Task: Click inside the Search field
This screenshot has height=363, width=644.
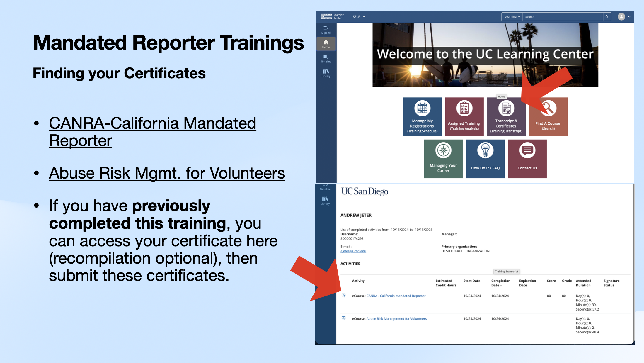Action: tap(563, 16)
